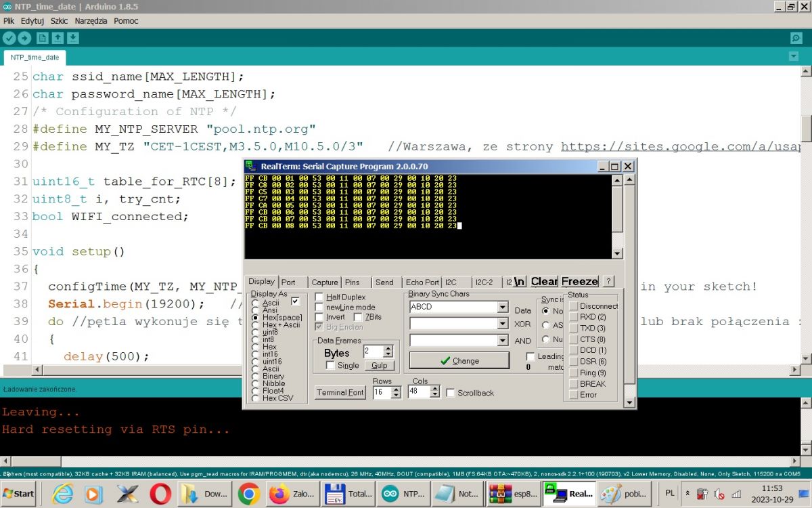Select uint8 display mode
Image resolution: width=812 pixels, height=508 pixels.
pos(256,333)
